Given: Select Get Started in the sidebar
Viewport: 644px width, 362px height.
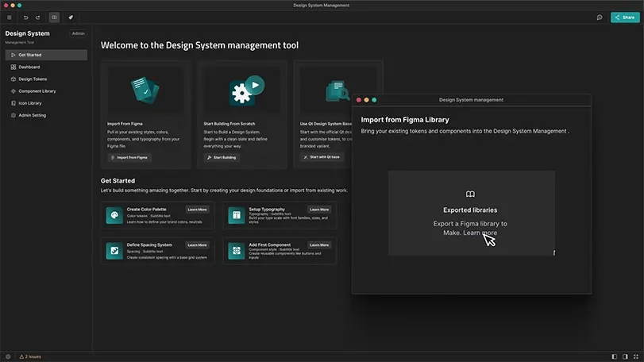Looking at the screenshot, I should (46, 55).
